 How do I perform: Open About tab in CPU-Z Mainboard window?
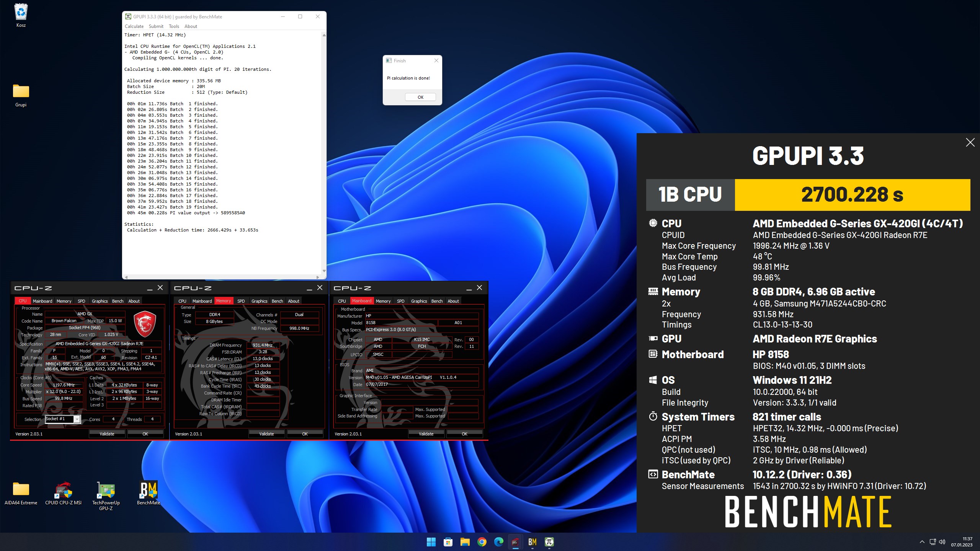[x=453, y=301]
